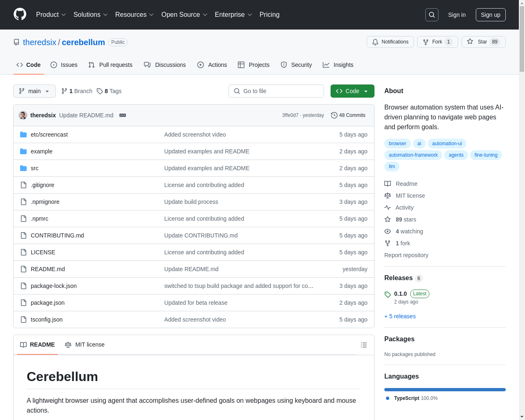The image size is (525, 420).
Task: Select the MIT license tab above README
Action: [x=85, y=345]
